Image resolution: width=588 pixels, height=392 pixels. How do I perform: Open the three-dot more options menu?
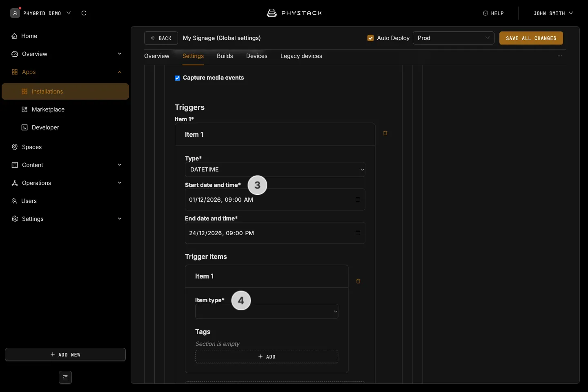click(560, 56)
